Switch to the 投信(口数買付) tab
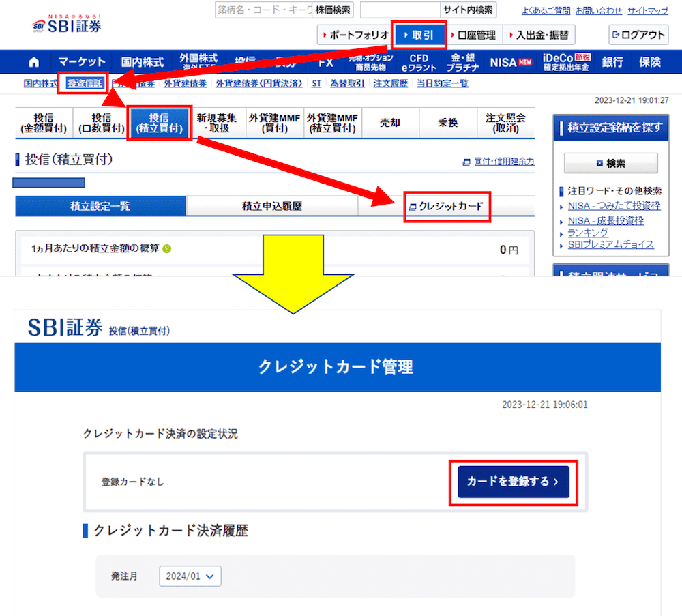Screen dimensions: 682x616 pos(102,123)
